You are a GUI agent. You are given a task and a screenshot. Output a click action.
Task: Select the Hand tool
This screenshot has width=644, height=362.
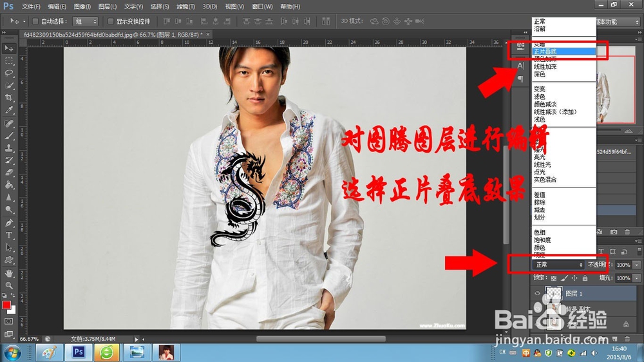coord(8,273)
